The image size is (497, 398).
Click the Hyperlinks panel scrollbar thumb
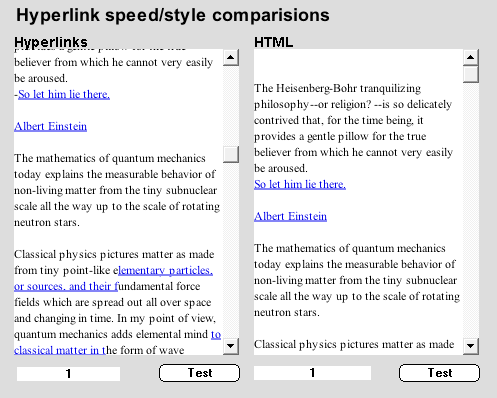[x=231, y=154]
